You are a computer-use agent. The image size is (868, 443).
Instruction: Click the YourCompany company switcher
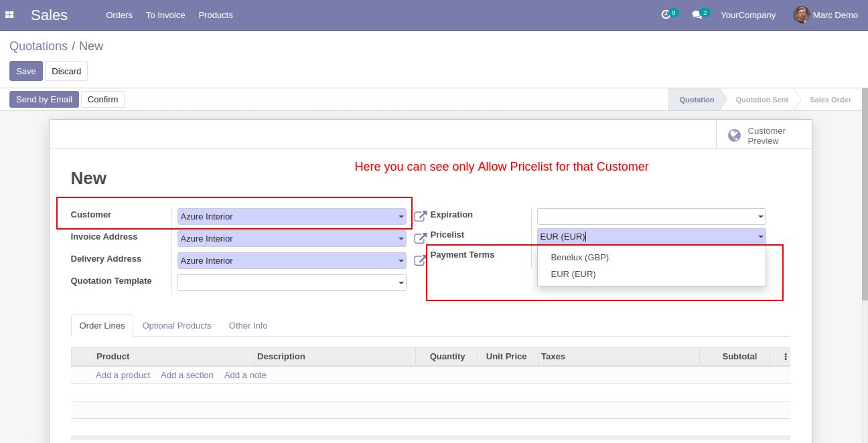(x=748, y=15)
